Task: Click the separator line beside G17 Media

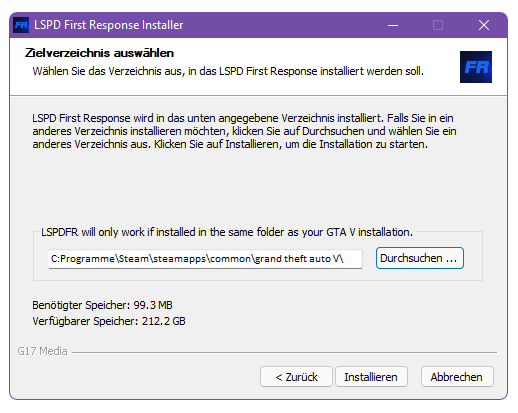Action: tap(284, 352)
